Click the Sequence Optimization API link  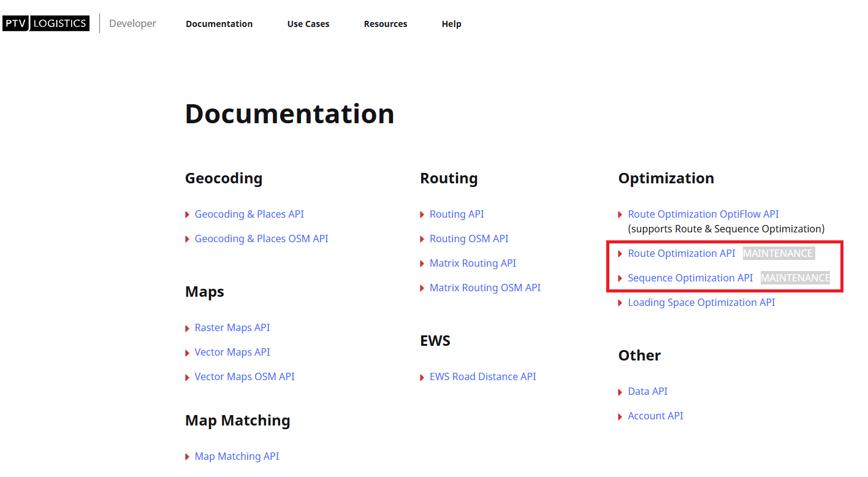click(690, 278)
